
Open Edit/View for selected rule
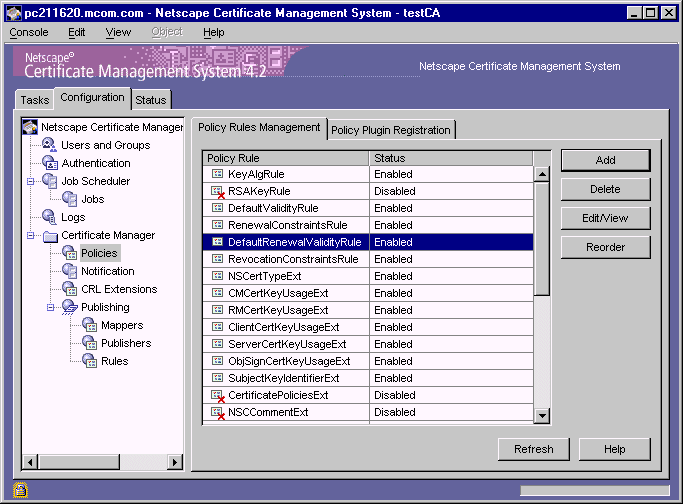(x=605, y=218)
